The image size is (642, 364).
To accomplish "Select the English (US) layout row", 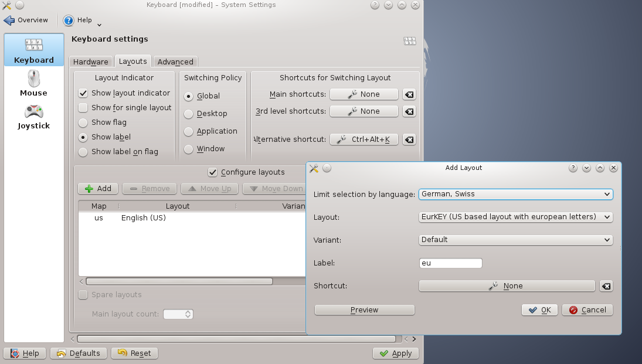I will pyautogui.click(x=192, y=218).
